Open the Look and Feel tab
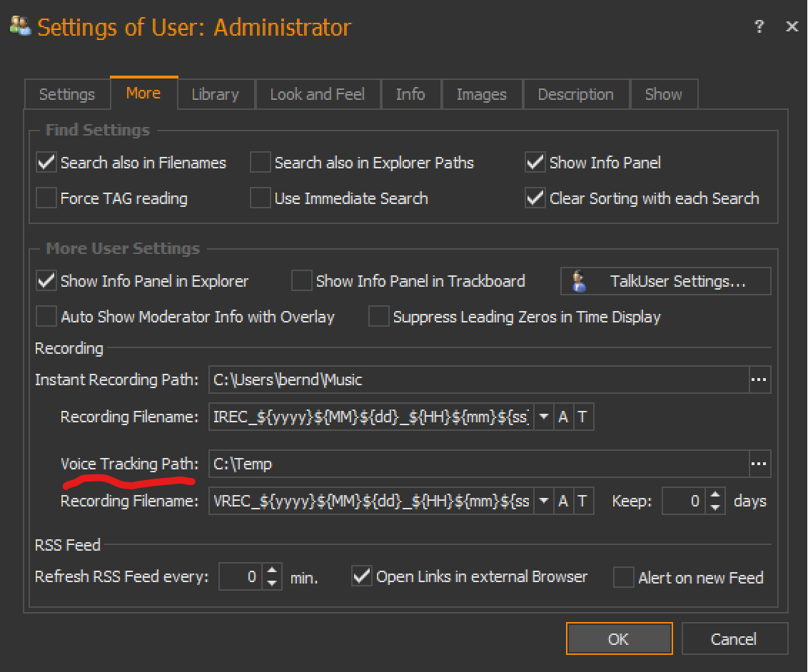The height and width of the screenshot is (672, 808). click(x=317, y=94)
